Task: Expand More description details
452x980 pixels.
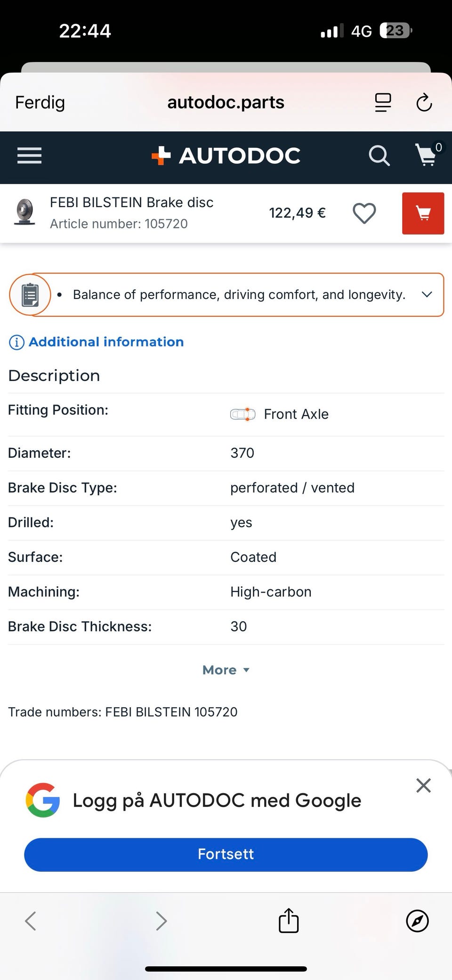Action: point(226,670)
